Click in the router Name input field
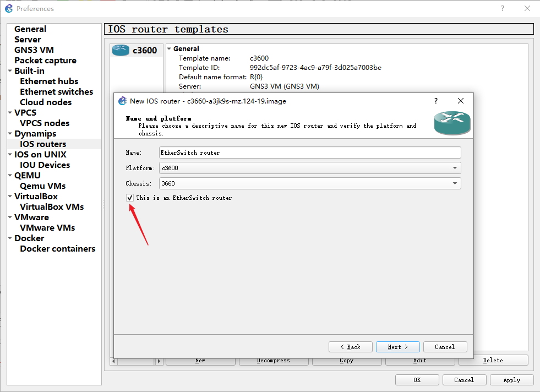 click(310, 153)
